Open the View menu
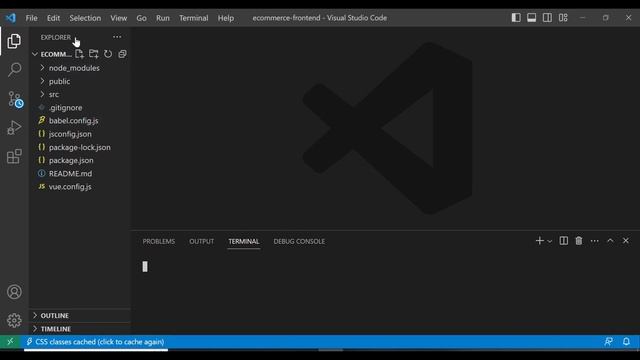640x360 pixels. (x=118, y=18)
